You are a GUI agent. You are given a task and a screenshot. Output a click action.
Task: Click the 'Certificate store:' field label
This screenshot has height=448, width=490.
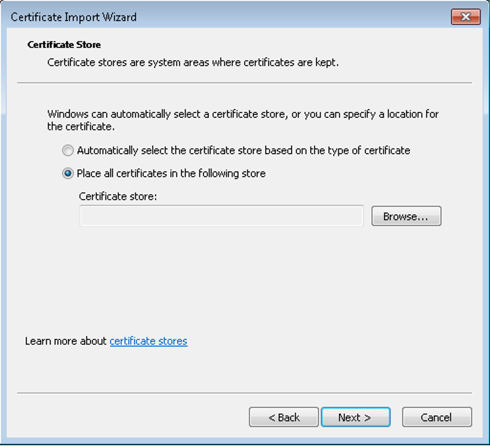click(x=118, y=196)
